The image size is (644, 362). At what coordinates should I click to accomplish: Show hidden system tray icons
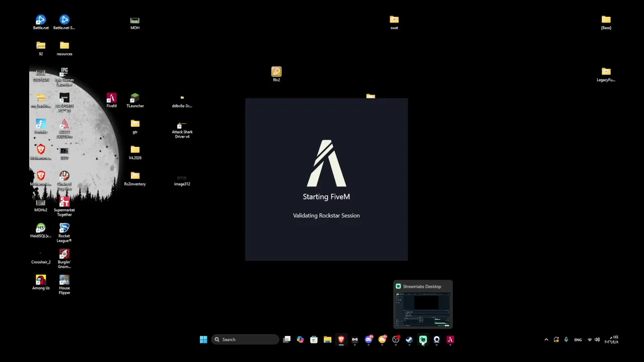tap(546, 339)
